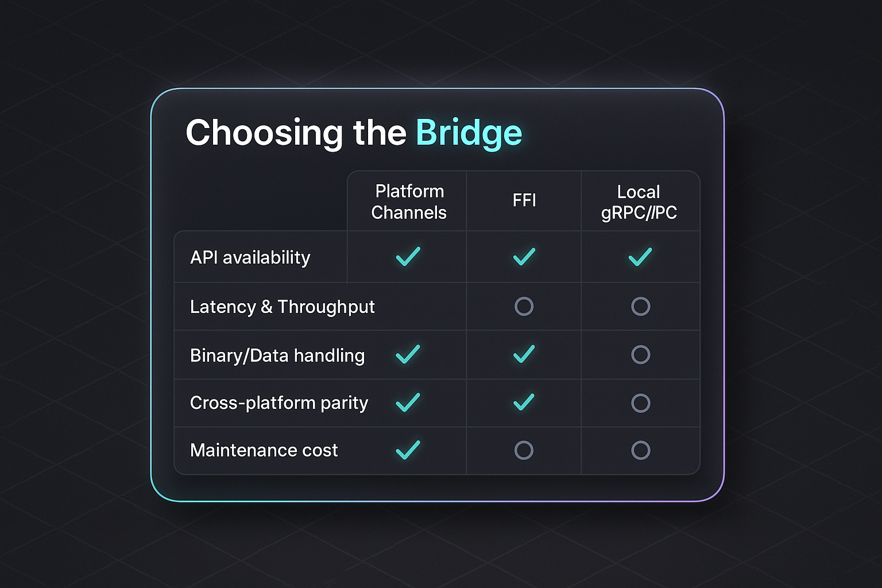Click the FFI column header
The width and height of the screenshot is (882, 588).
coord(524,200)
